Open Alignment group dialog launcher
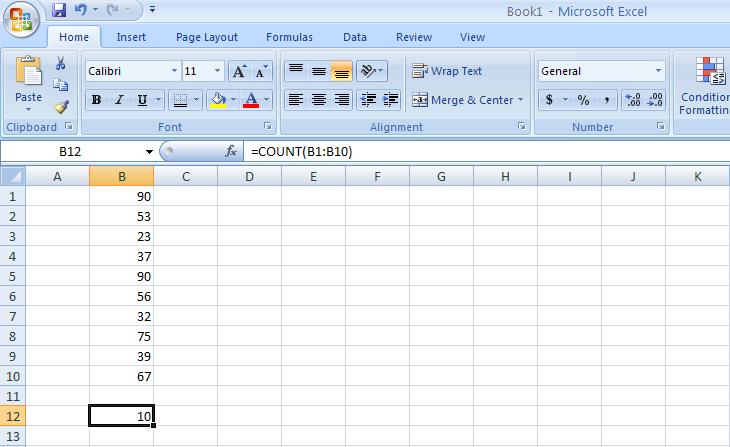This screenshot has width=730, height=447. (x=521, y=126)
